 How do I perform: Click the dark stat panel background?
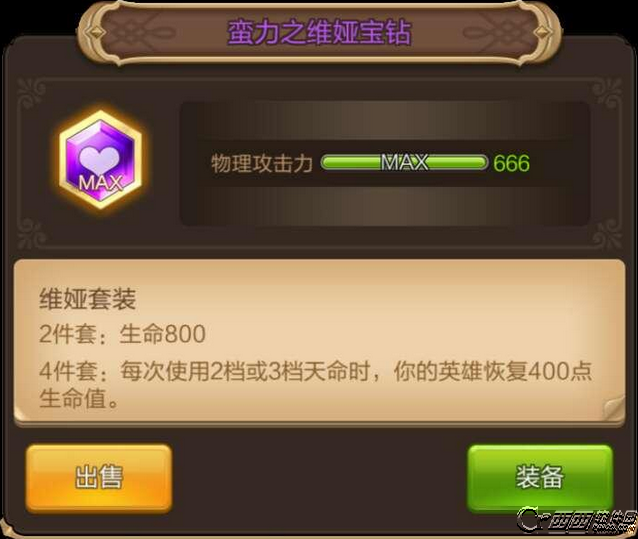[385, 164]
